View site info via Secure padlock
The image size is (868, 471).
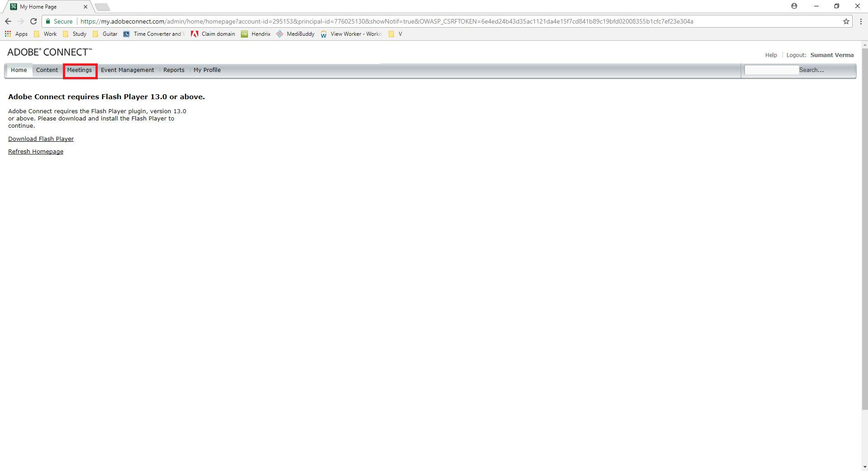59,21
